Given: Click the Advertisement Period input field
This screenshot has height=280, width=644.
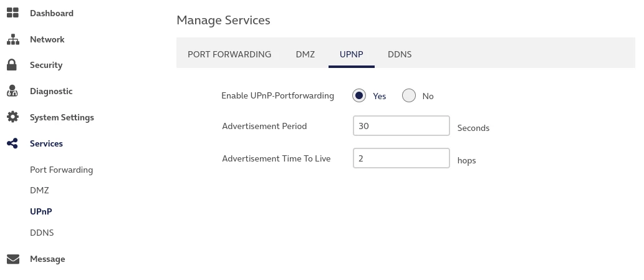Looking at the screenshot, I should (x=401, y=126).
